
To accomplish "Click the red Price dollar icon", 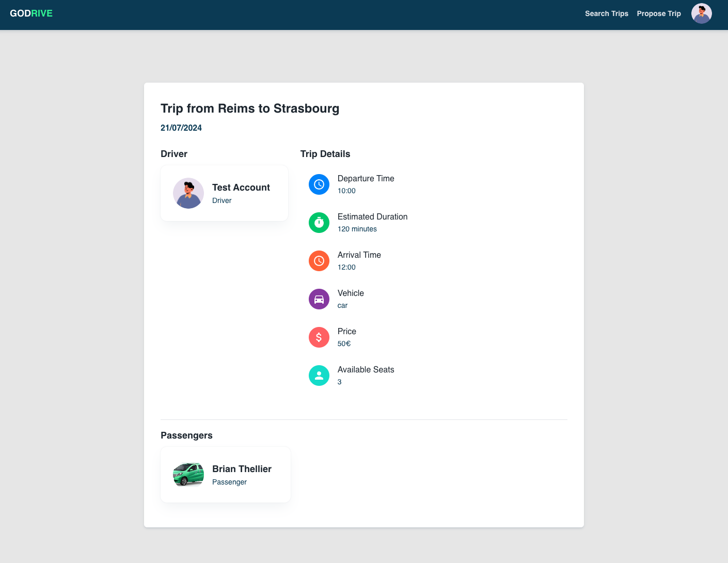I will 319,337.
